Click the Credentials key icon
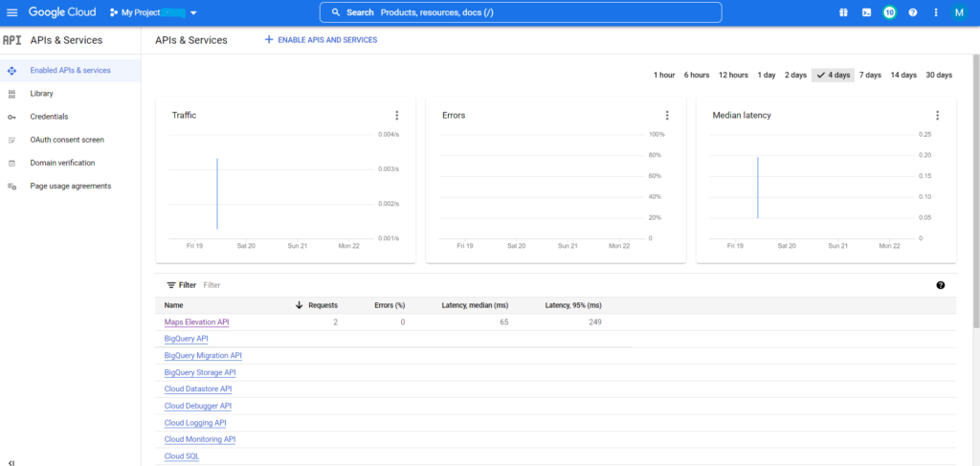This screenshot has height=466, width=980. coord(11,117)
